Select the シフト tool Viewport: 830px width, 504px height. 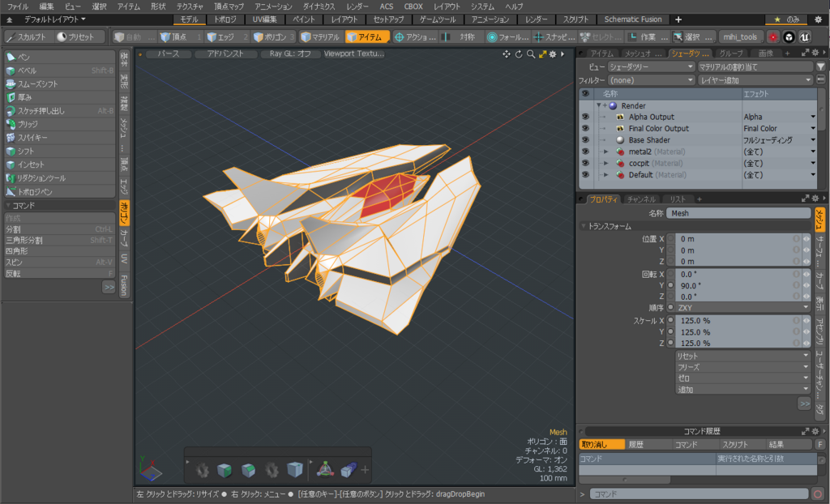point(59,151)
